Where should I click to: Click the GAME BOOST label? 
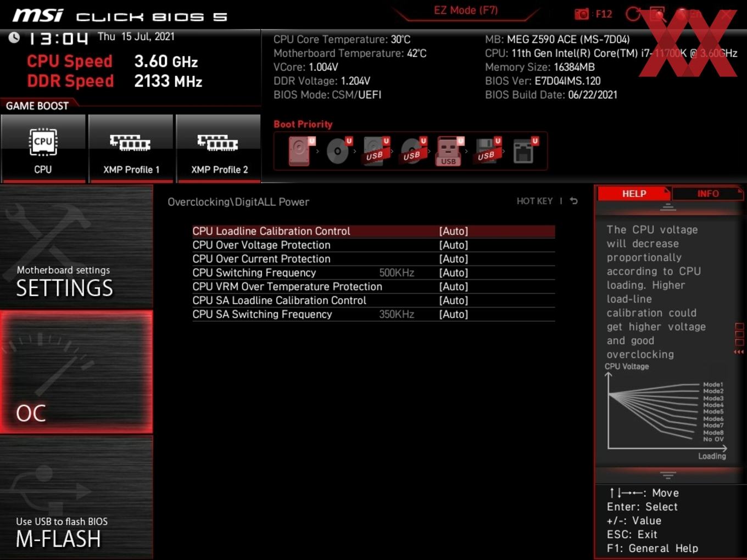pos(37,105)
